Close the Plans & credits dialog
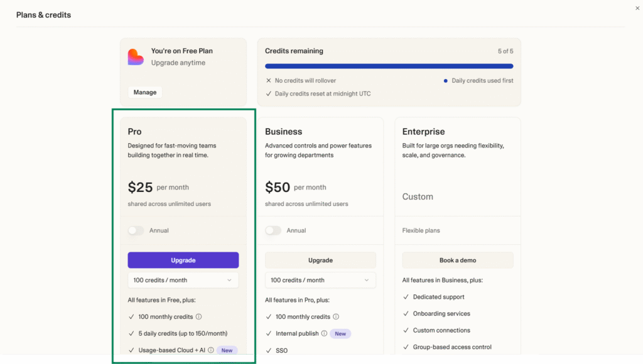This screenshot has height=364, width=643. 637,8
